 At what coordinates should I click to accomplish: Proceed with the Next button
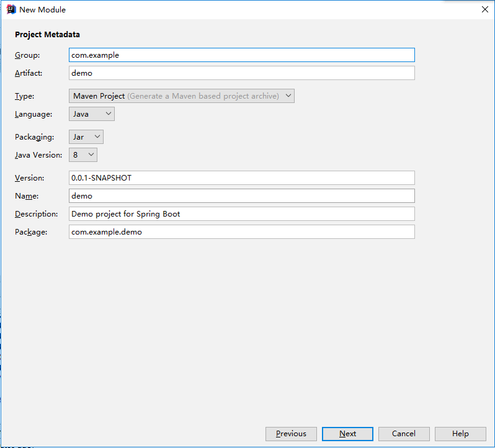(347, 434)
